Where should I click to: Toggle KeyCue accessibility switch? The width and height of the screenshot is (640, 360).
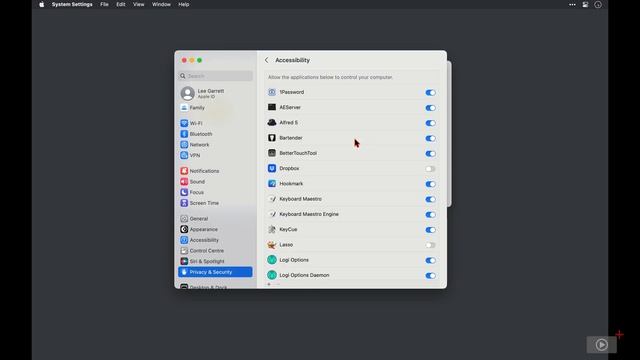[x=430, y=230]
